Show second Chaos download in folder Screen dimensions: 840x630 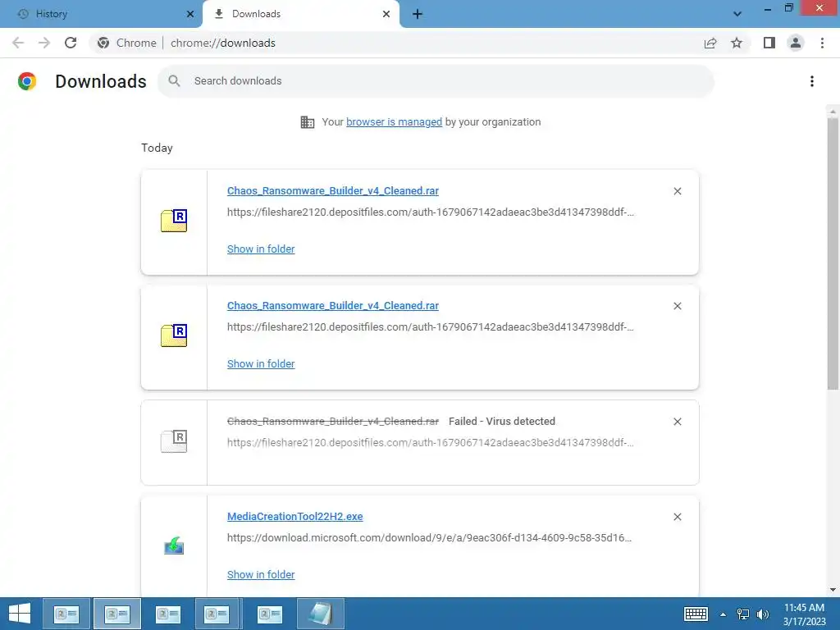click(x=261, y=363)
